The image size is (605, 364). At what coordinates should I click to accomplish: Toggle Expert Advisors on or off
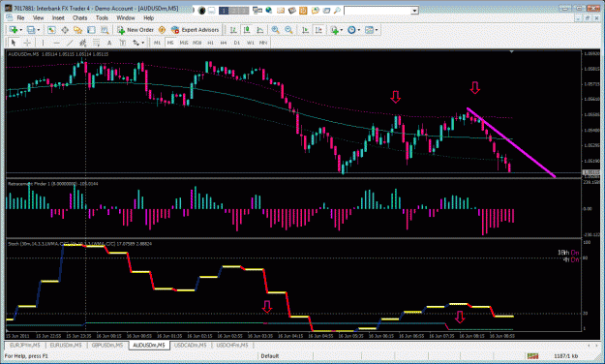click(x=196, y=30)
